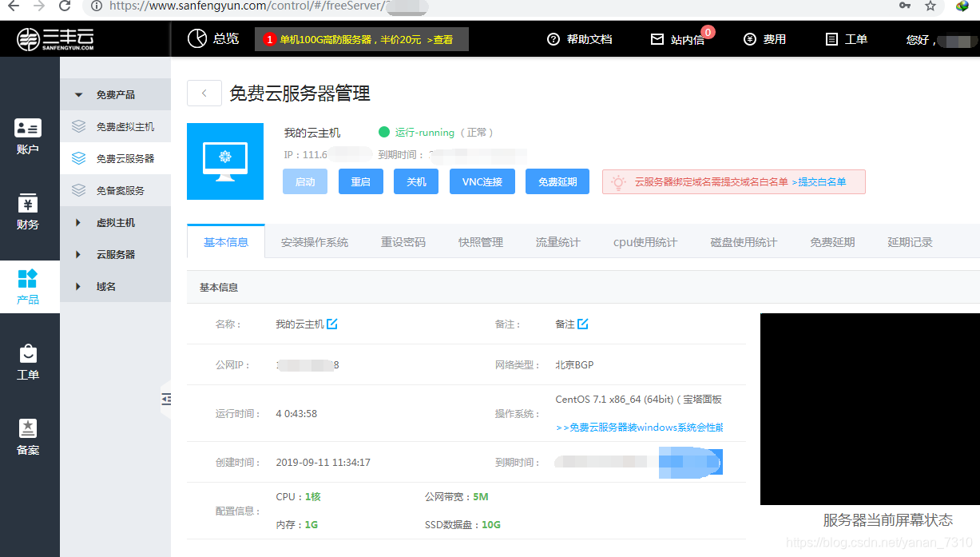The width and height of the screenshot is (980, 557).
Task: Click the browser back arrow
Action: click(13, 6)
